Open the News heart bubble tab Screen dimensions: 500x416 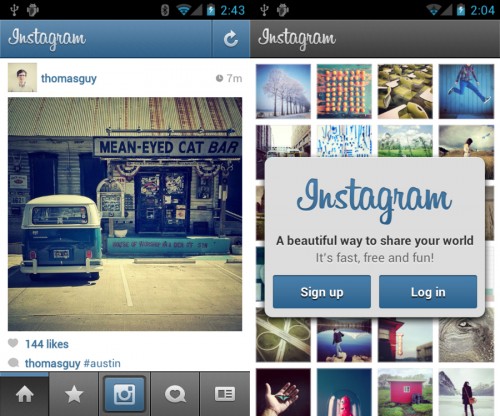coord(175,394)
